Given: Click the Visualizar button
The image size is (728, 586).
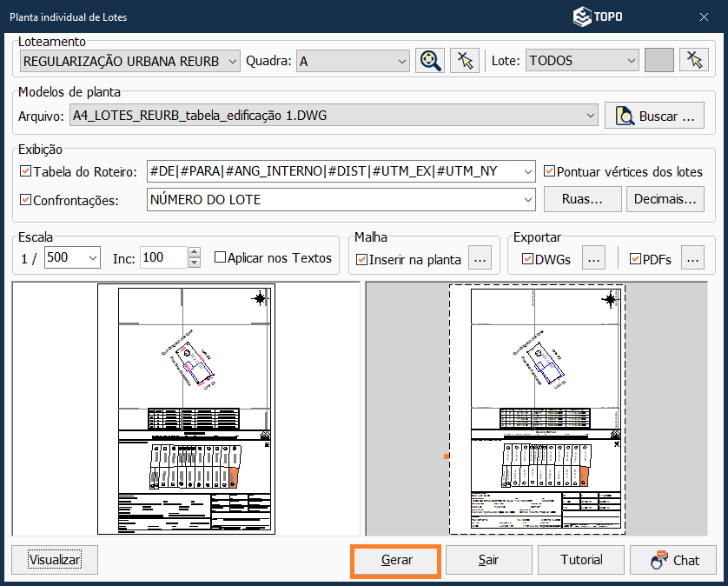Looking at the screenshot, I should (x=54, y=560).
